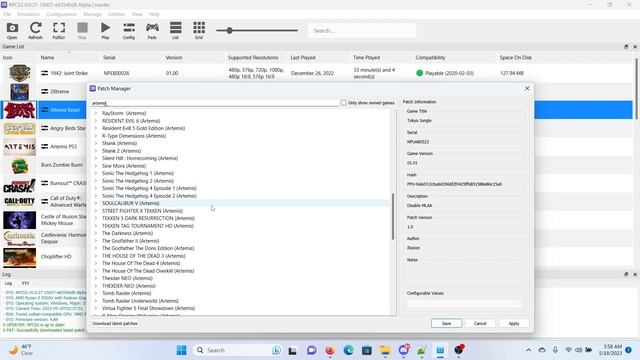This screenshot has height=360, width=640.
Task: Expand Sine Mora (Artemis) entry
Action: click(x=96, y=166)
